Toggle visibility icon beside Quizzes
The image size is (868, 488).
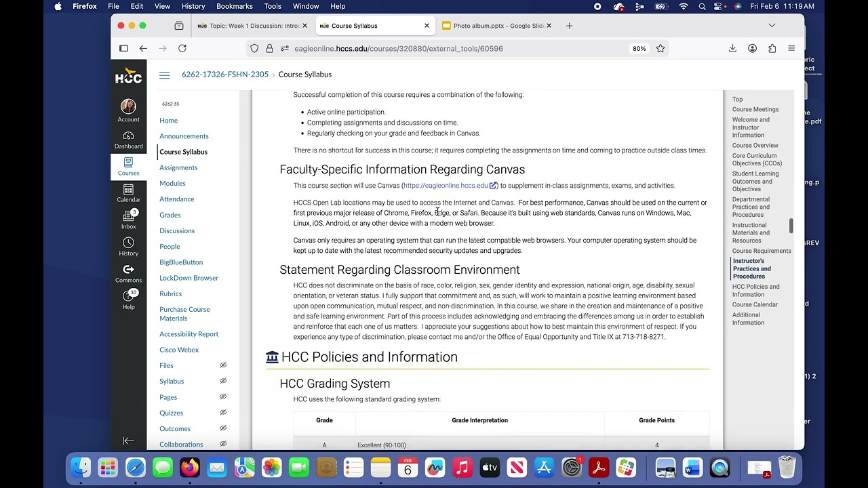click(223, 413)
